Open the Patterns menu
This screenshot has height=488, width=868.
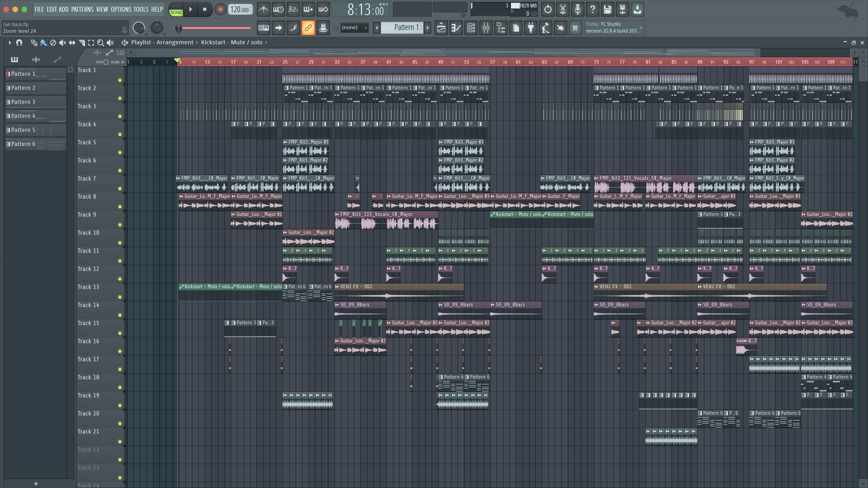(x=82, y=9)
